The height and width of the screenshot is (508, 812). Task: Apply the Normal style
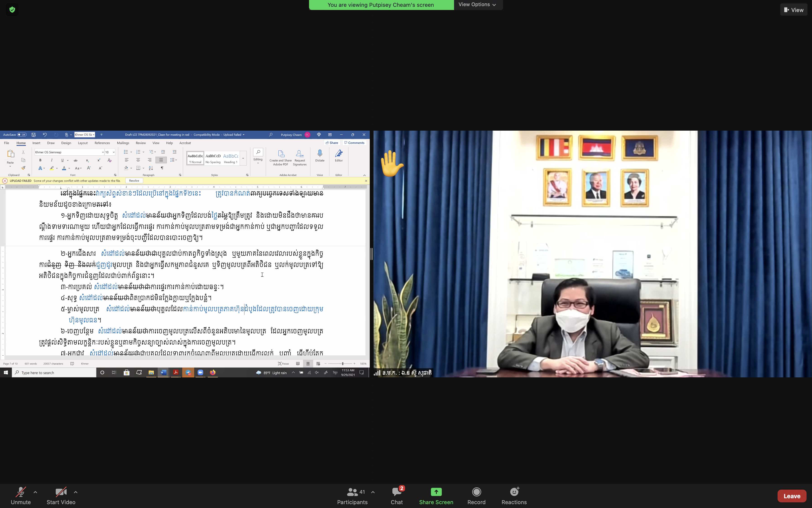[195, 158]
